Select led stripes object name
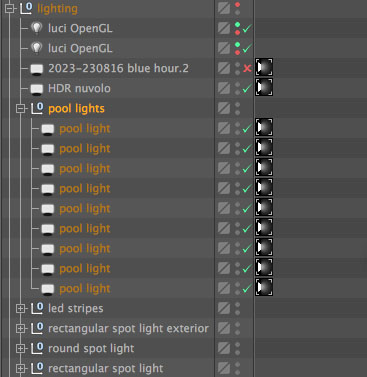The height and width of the screenshot is (377, 367). [76, 309]
